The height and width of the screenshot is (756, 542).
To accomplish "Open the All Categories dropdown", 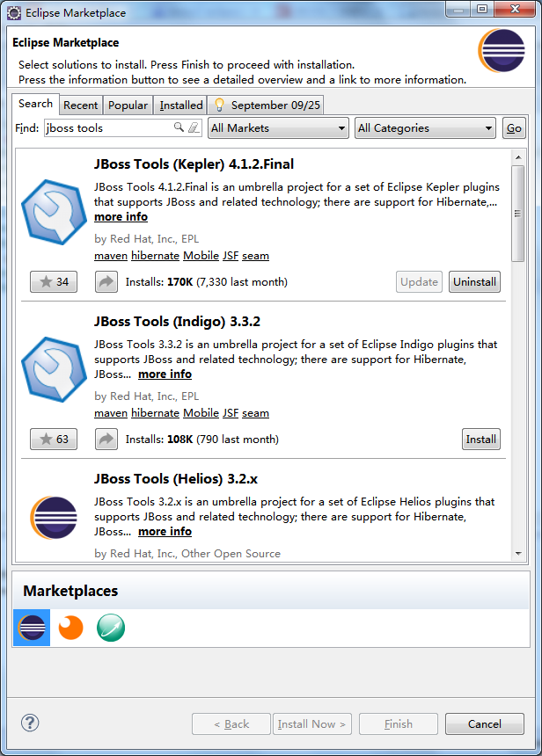I will click(425, 127).
